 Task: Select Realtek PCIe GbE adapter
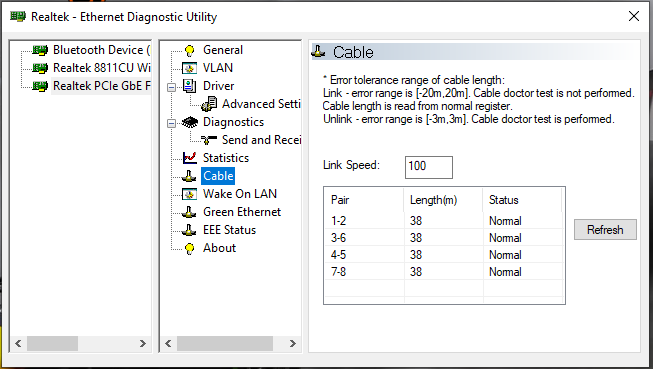point(102,86)
